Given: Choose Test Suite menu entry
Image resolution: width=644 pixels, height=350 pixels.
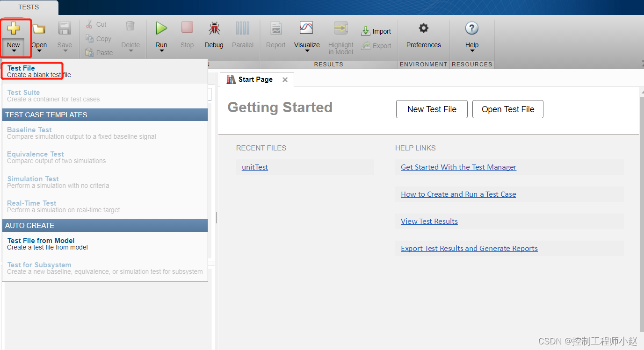Looking at the screenshot, I should (105, 96).
